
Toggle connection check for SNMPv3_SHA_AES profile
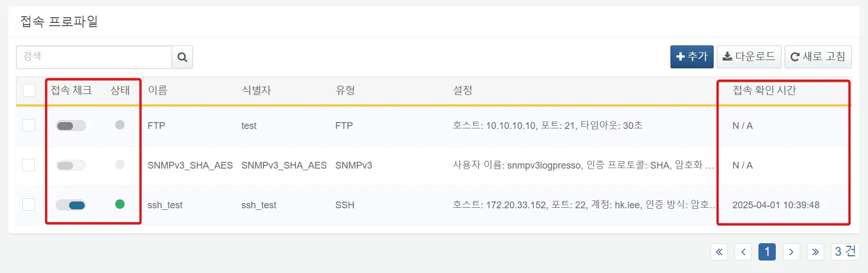71,165
